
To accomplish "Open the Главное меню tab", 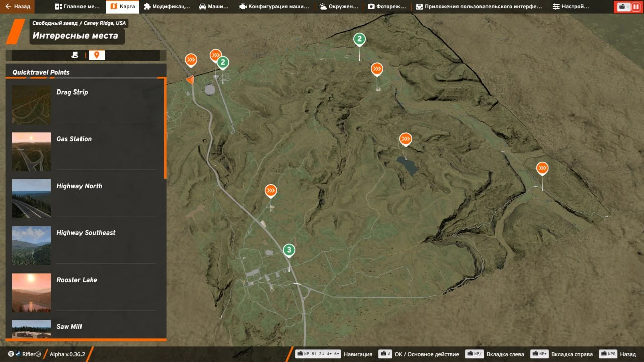I will [x=78, y=7].
